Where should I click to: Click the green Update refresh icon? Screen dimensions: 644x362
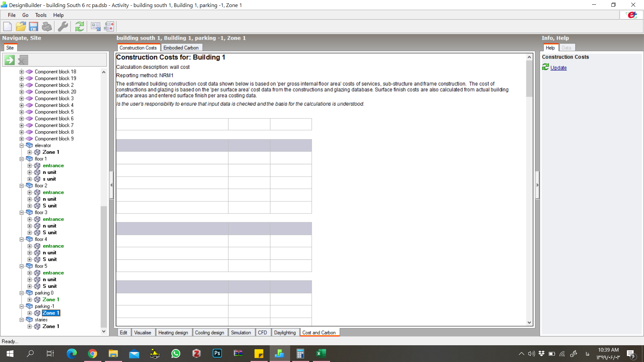tap(545, 67)
